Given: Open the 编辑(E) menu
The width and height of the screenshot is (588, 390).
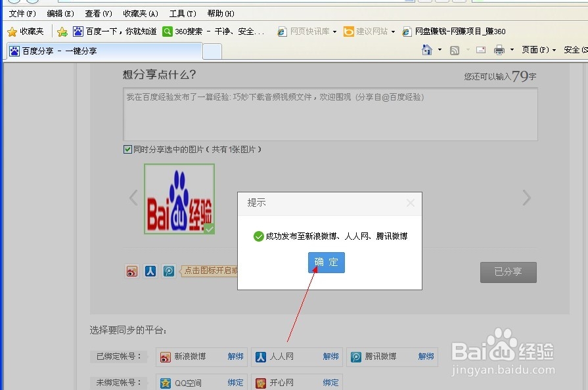Looking at the screenshot, I should click(x=60, y=14).
